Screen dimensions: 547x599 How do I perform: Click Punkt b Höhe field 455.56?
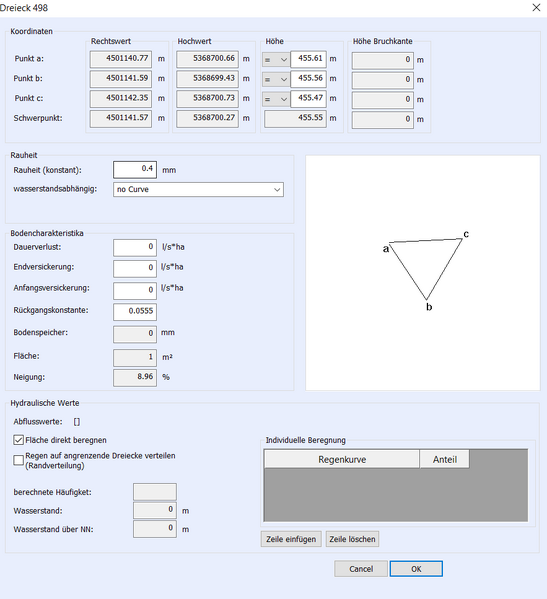click(x=309, y=79)
